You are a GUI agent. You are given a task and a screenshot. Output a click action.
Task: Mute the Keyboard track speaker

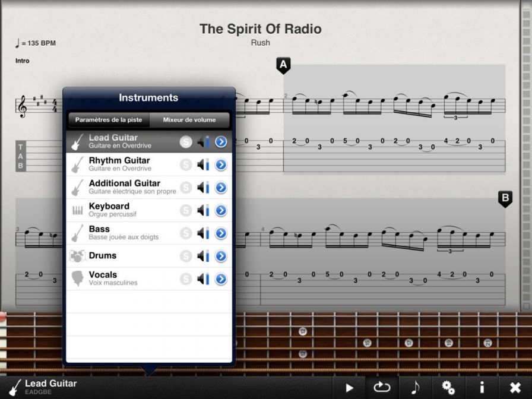point(202,210)
